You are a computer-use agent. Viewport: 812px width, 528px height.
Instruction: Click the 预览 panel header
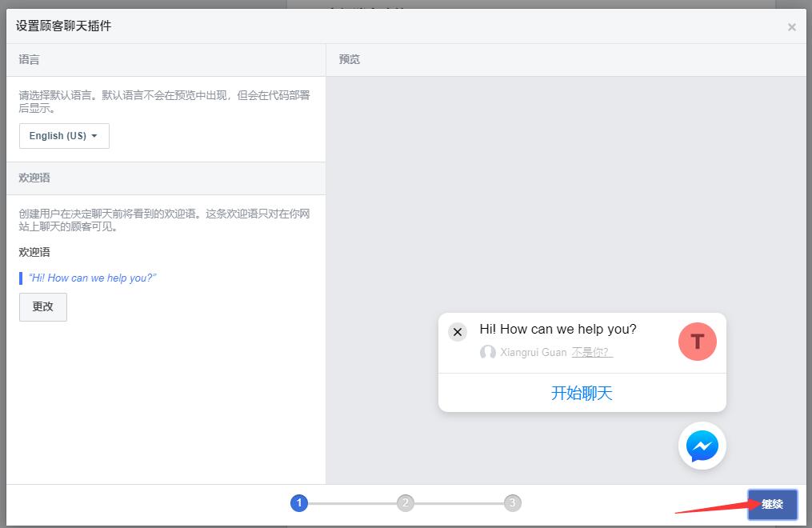350,60
